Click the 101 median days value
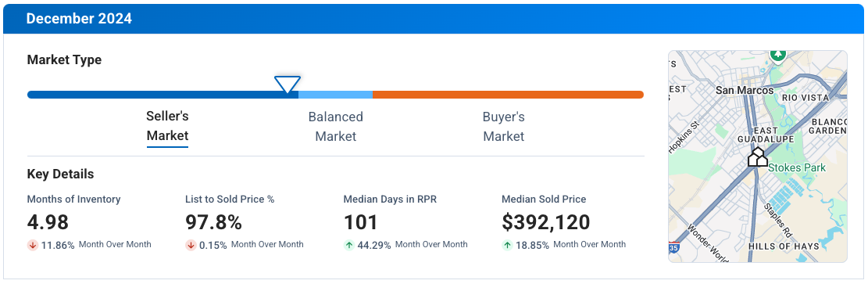The image size is (868, 284). (x=360, y=222)
